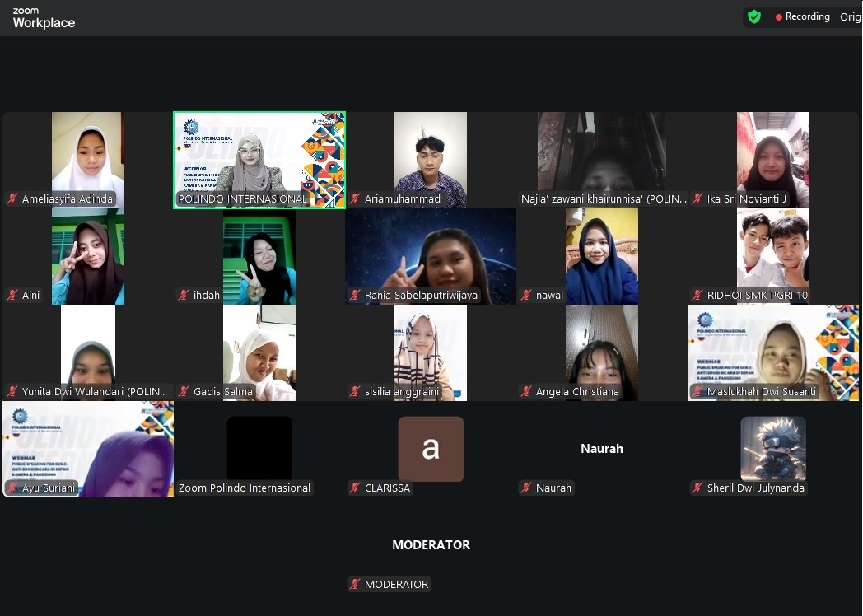Click Angela Christiana's muted mic icon
This screenshot has height=616, width=863.
point(525,391)
